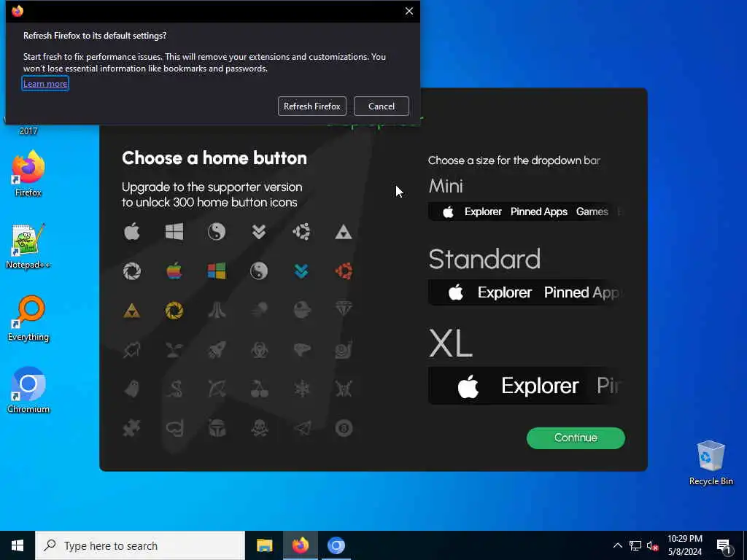Click the locked ghost icon
The image size is (747, 560).
click(x=132, y=389)
